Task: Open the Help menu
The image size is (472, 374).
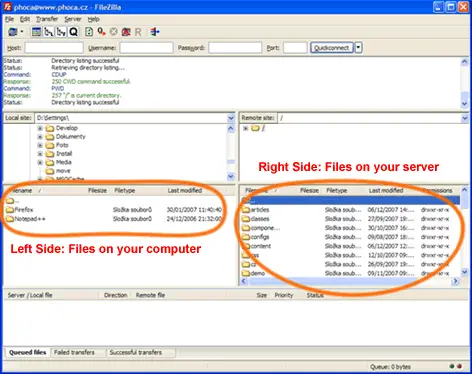Action: pos(93,19)
